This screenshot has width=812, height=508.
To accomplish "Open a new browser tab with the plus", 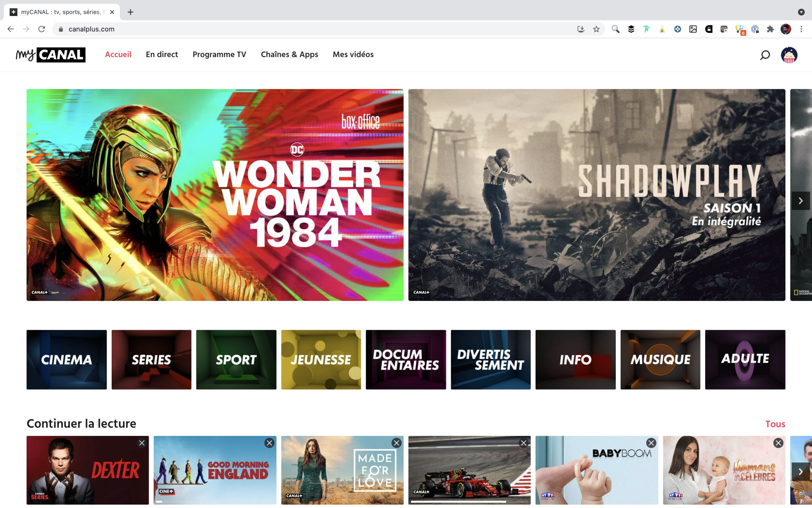I will click(x=131, y=12).
